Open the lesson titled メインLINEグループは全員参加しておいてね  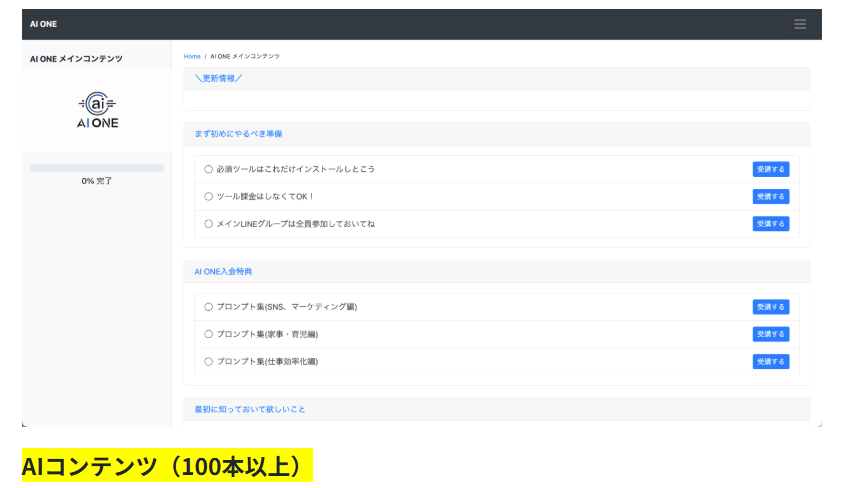(x=296, y=224)
